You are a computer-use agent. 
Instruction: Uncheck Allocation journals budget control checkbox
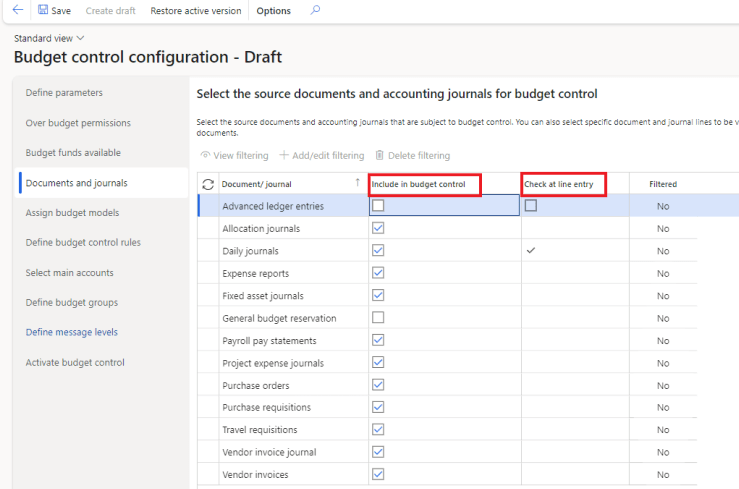(378, 228)
